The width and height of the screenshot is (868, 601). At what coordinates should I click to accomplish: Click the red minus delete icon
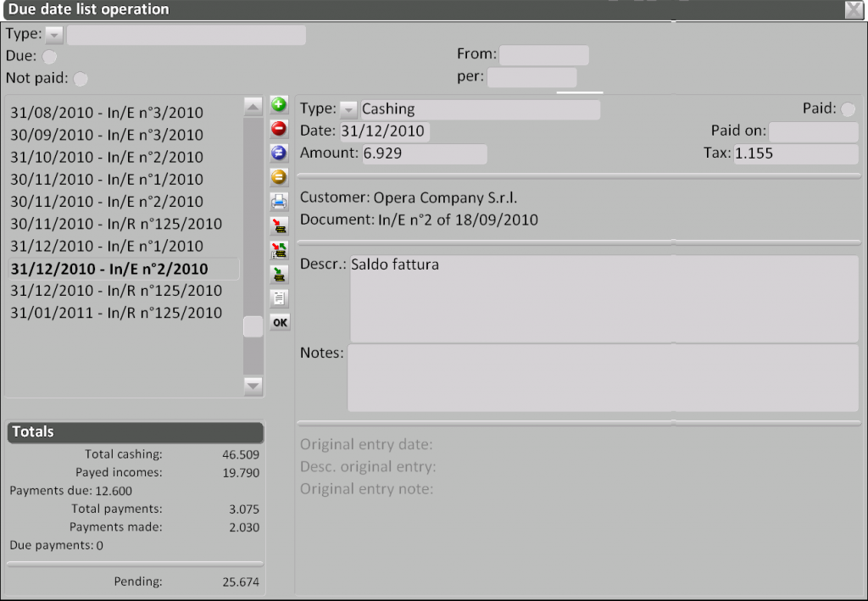tap(279, 129)
